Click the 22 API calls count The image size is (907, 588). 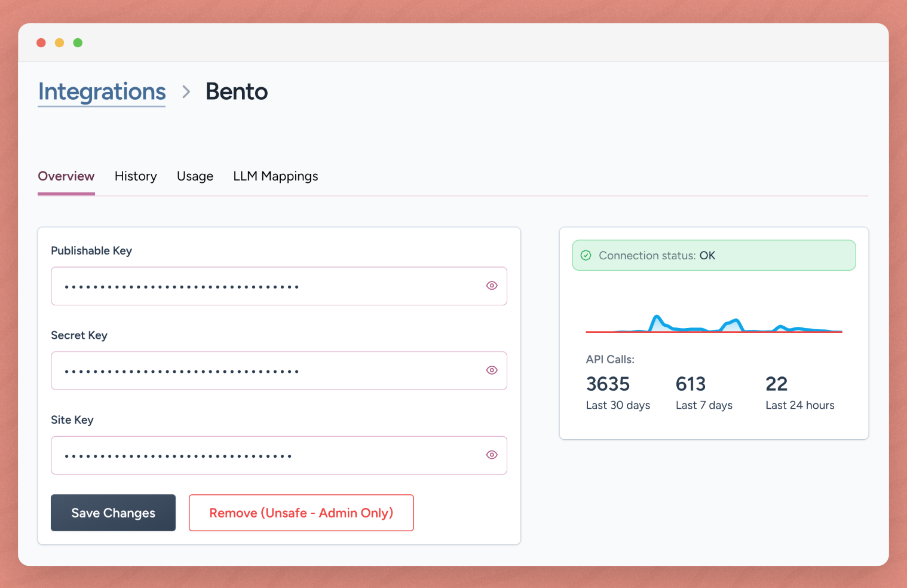coord(776,384)
